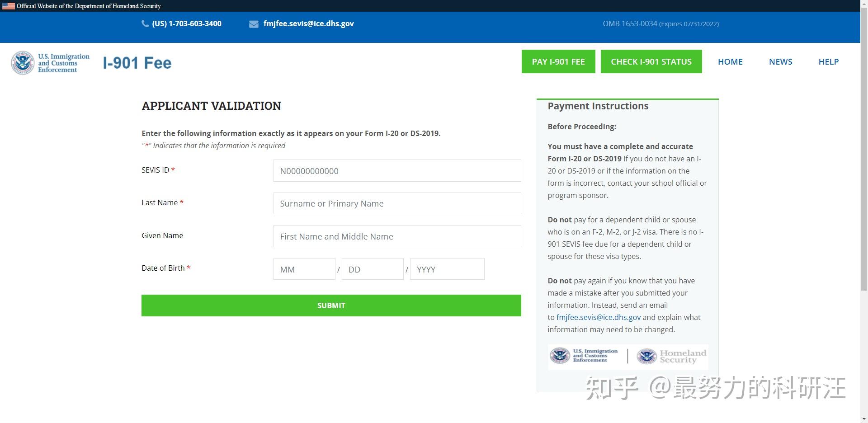The image size is (868, 423).
Task: Click the MM month field under Date of Birth
Action: [304, 269]
